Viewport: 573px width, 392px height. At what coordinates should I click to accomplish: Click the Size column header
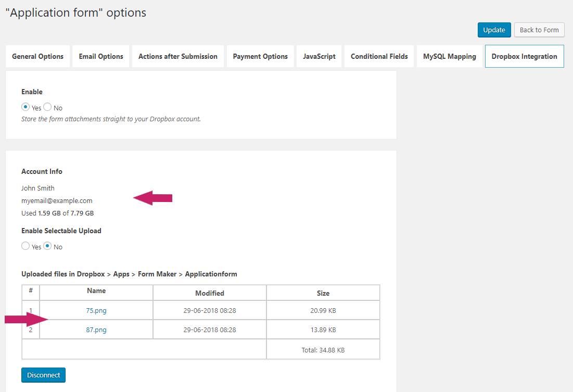pos(323,293)
